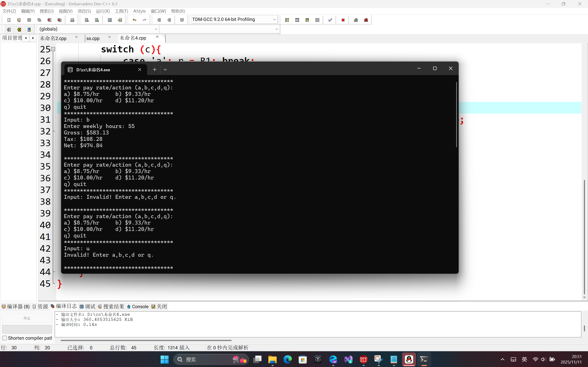Open the console tab list chevron

pos(165,70)
